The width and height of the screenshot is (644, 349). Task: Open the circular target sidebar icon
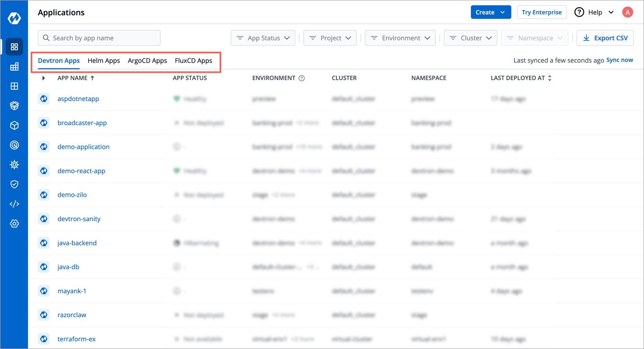[x=14, y=145]
